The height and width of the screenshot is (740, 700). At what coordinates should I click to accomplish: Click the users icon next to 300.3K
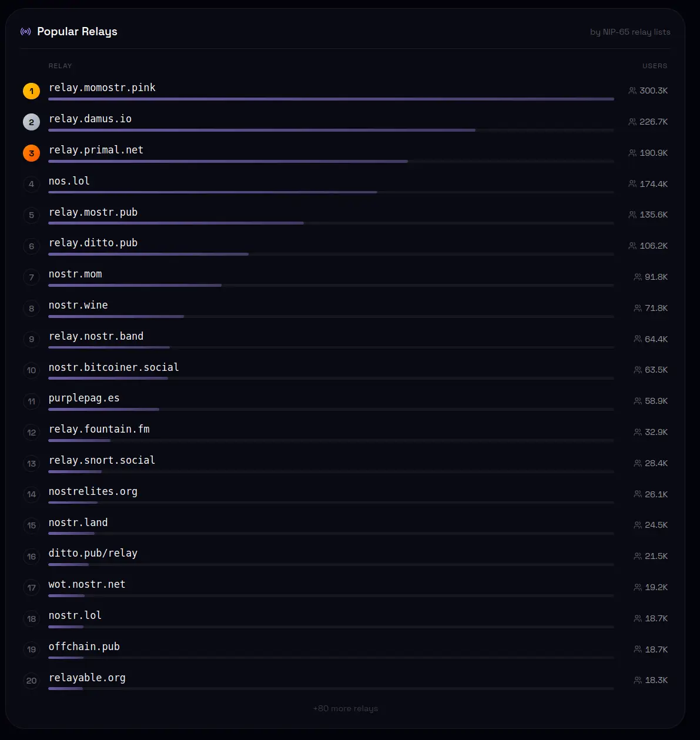pyautogui.click(x=632, y=91)
